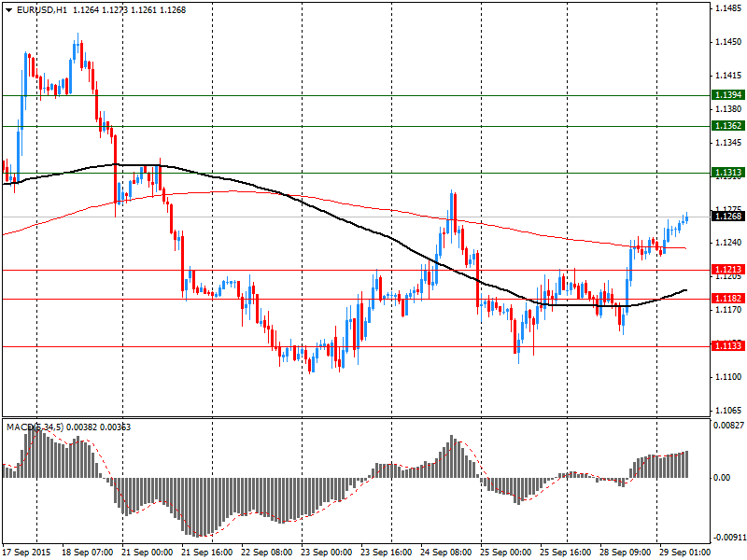Click the EURUSD,H1 symbol title text

42,10
